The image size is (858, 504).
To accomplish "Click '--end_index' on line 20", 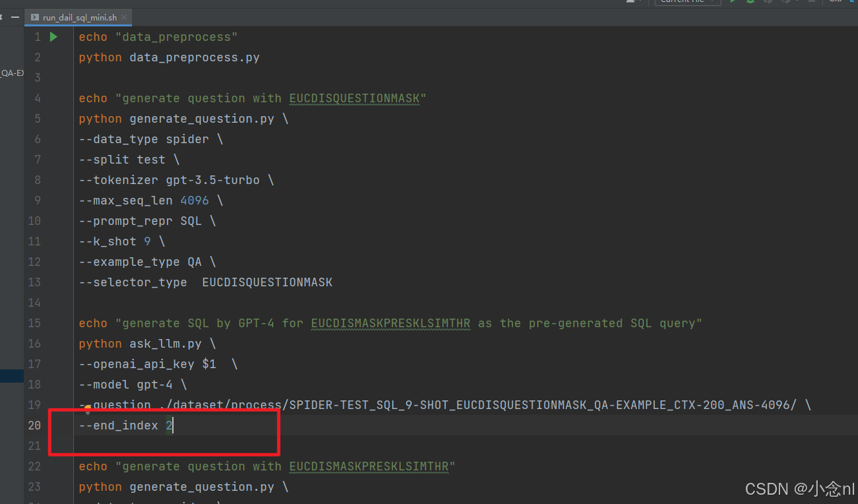I will (x=119, y=425).
